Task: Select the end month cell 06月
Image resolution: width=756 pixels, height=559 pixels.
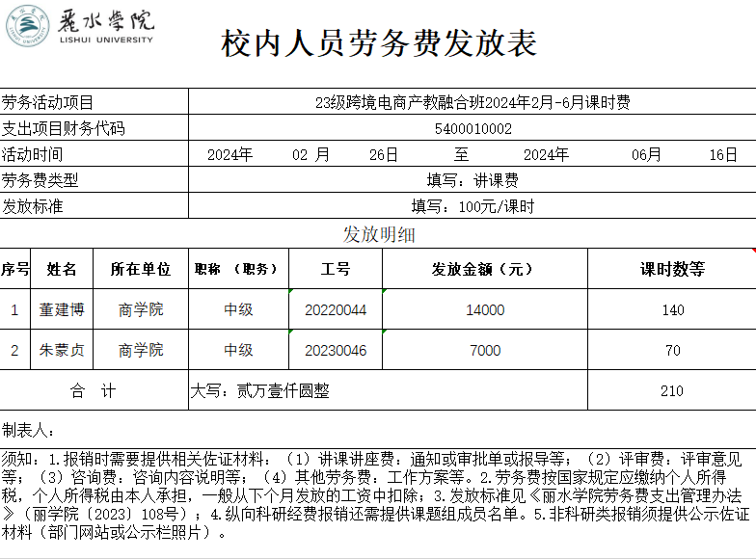Action: [646, 154]
